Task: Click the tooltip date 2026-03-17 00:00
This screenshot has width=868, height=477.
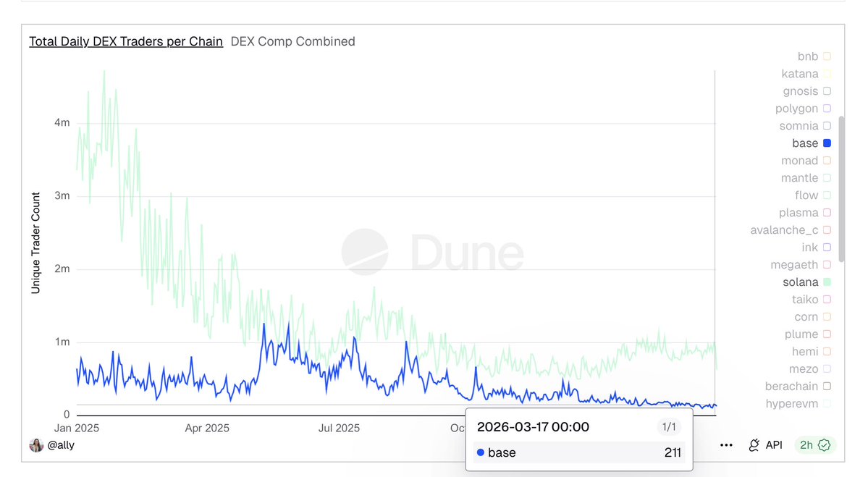Action: click(x=533, y=426)
